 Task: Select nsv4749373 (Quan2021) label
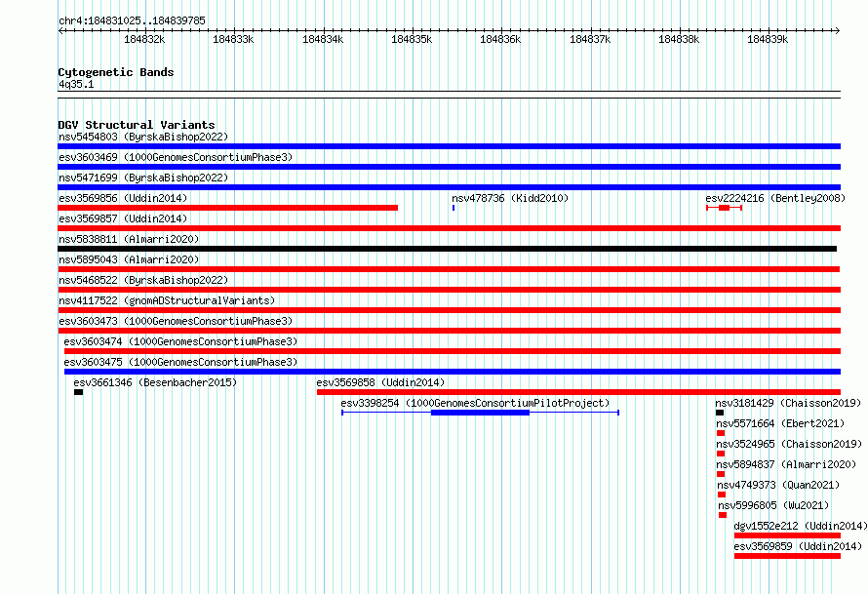(x=778, y=485)
